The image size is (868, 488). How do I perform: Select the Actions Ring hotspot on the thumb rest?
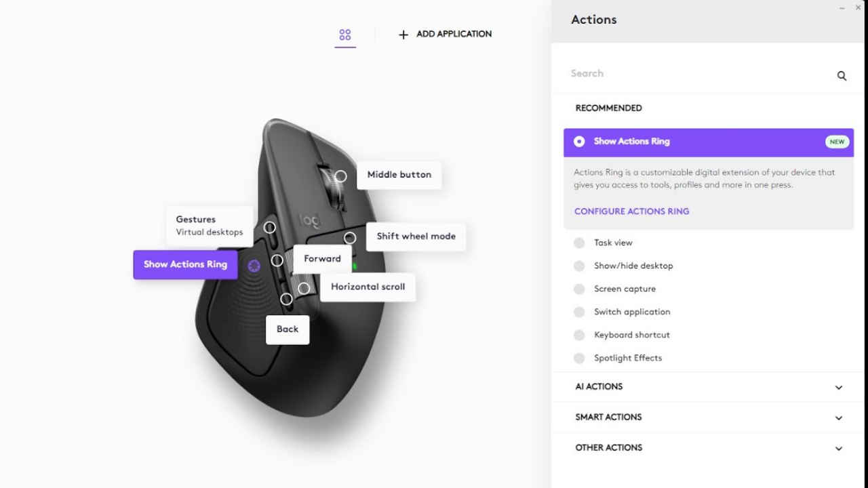(254, 266)
